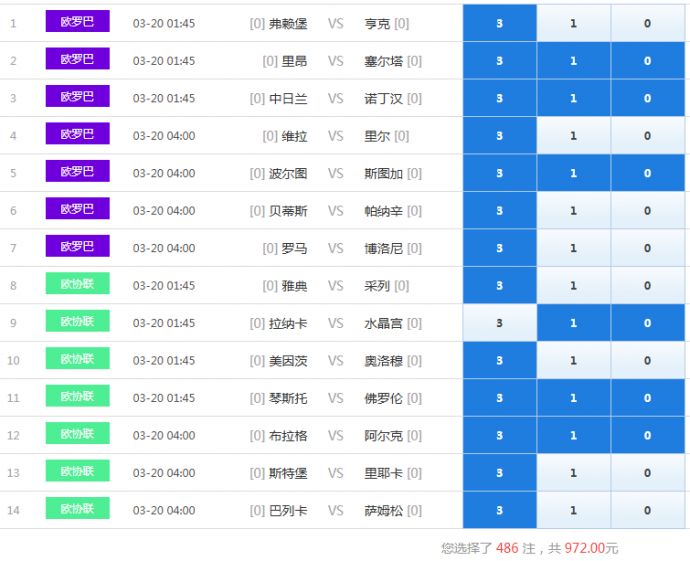Click the 雅典 team name in row 8
The height and width of the screenshot is (561, 690).
tap(294, 286)
